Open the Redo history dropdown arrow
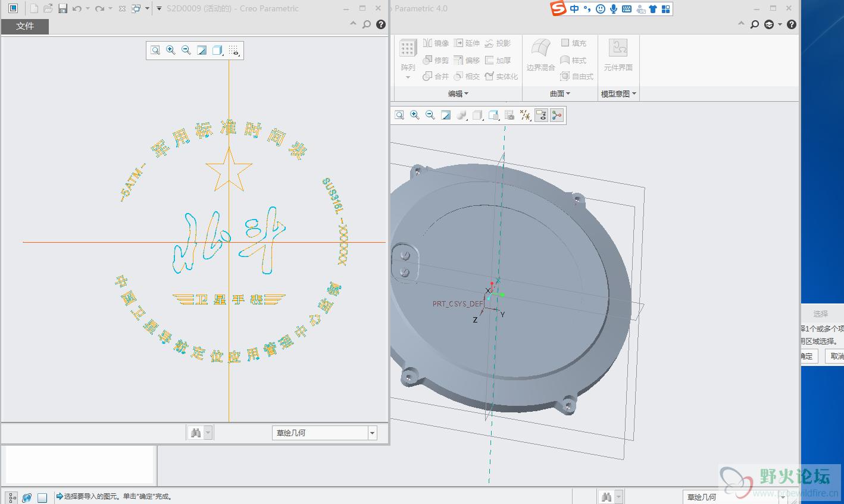Viewport: 844px width, 504px height. click(110, 8)
